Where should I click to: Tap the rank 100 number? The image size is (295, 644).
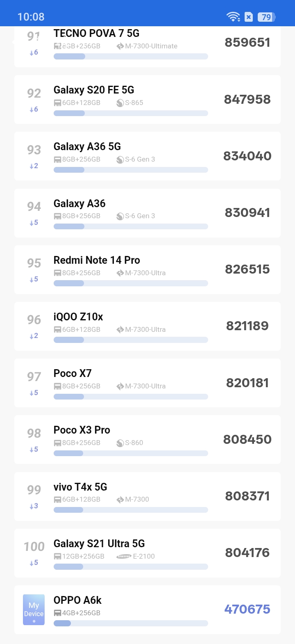pos(34,547)
